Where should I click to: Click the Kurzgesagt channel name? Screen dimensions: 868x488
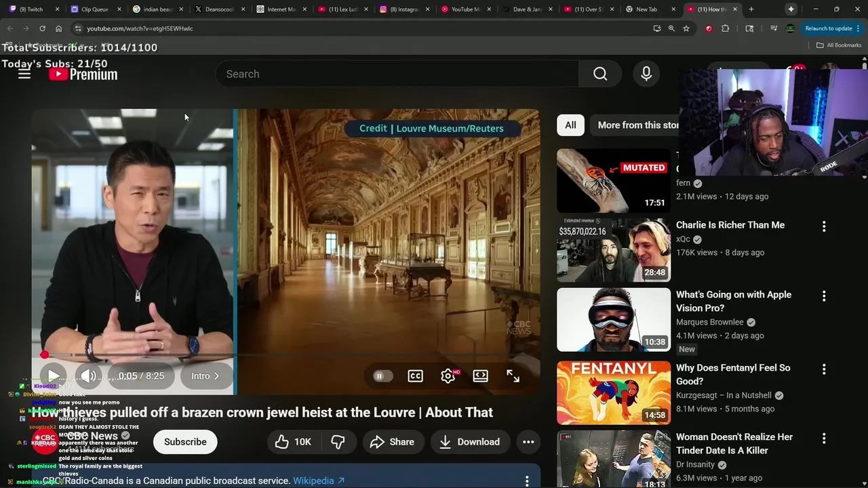pyautogui.click(x=724, y=395)
